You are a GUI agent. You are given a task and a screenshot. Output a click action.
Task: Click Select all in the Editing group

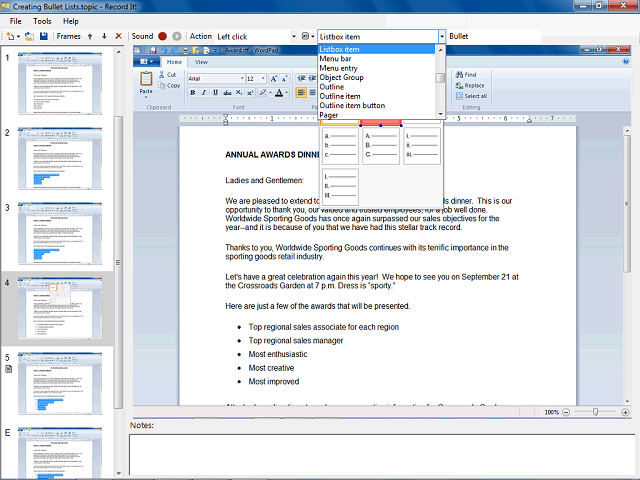tap(471, 96)
